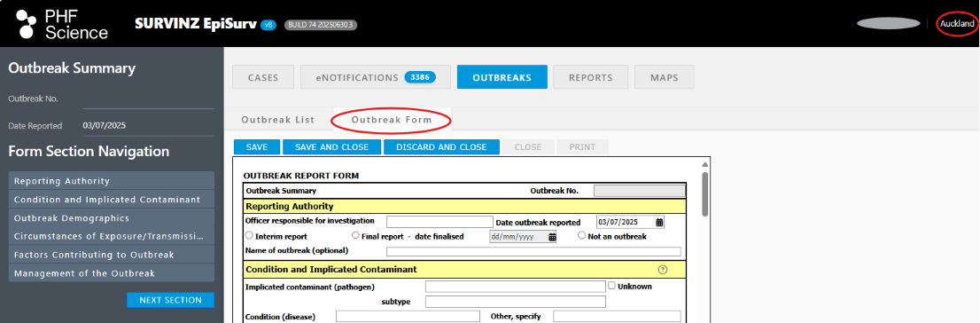Open the Condition (disease) combo box
Viewport: 980px width, 323px height.
[408, 316]
